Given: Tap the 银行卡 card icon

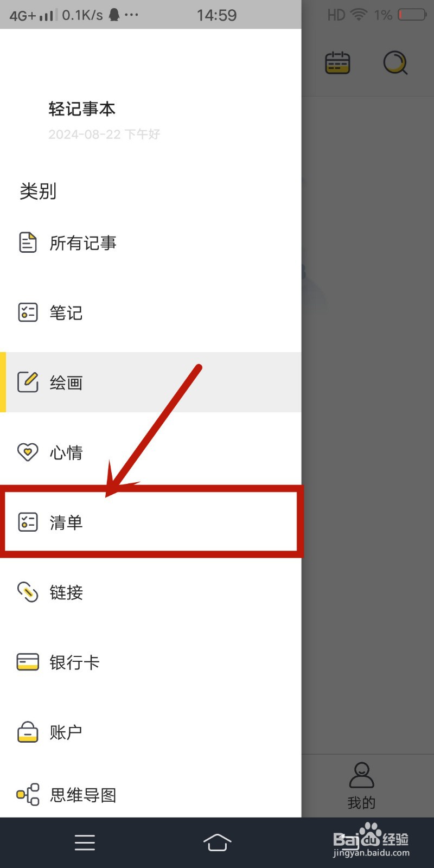Looking at the screenshot, I should [x=28, y=662].
